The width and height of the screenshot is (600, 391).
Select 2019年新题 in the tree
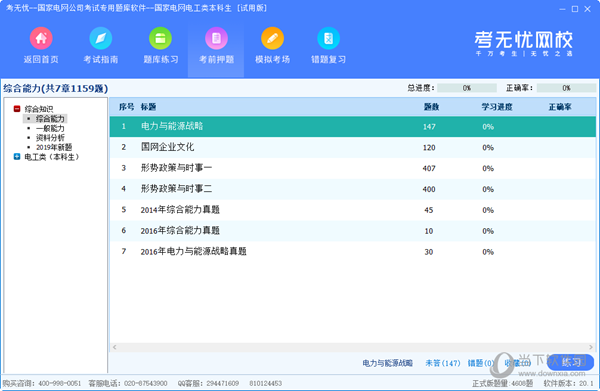pyautogui.click(x=54, y=147)
